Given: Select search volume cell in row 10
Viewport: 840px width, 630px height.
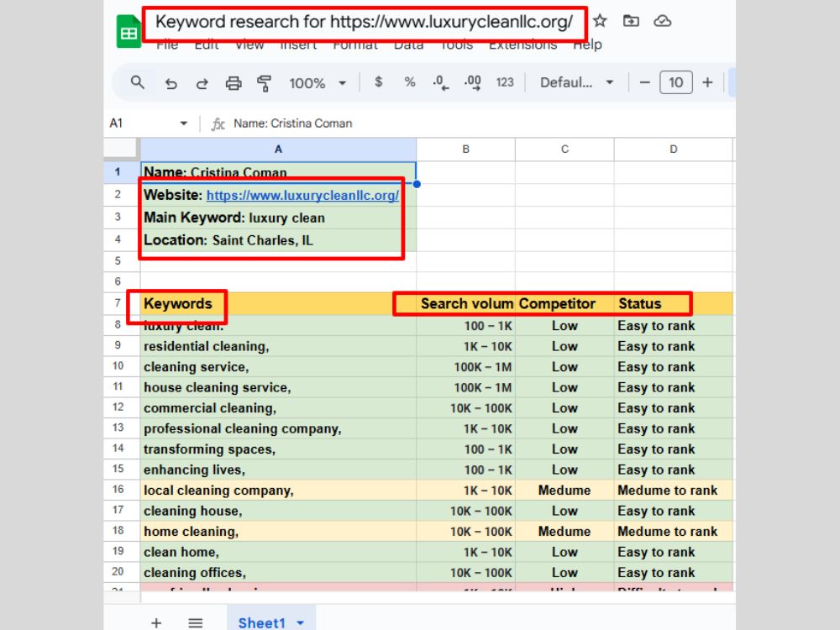Looking at the screenshot, I should tap(465, 367).
